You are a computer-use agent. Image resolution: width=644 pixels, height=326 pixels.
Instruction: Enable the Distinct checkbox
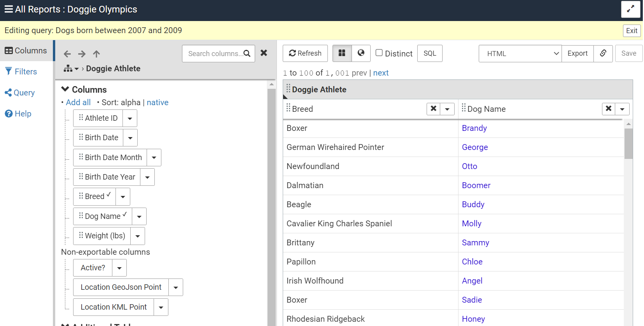pyautogui.click(x=379, y=53)
